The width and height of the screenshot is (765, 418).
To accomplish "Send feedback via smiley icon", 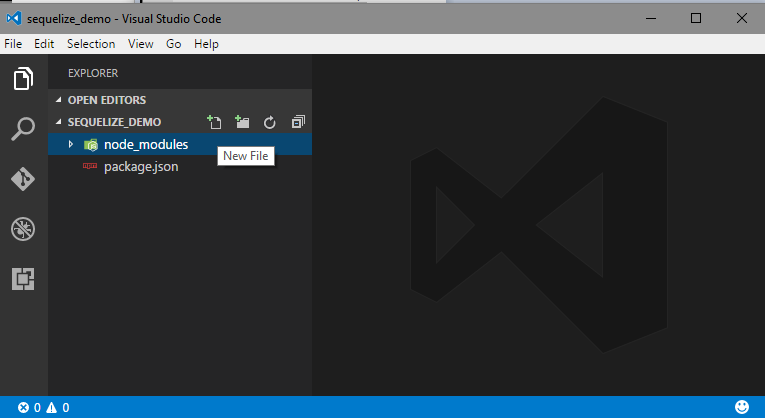I will 742,407.
